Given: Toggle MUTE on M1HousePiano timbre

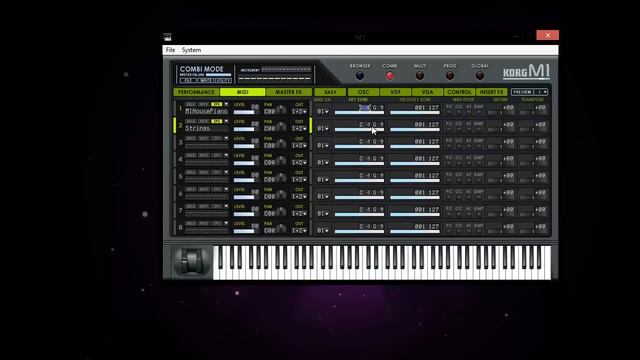Looking at the screenshot, I should point(204,104).
